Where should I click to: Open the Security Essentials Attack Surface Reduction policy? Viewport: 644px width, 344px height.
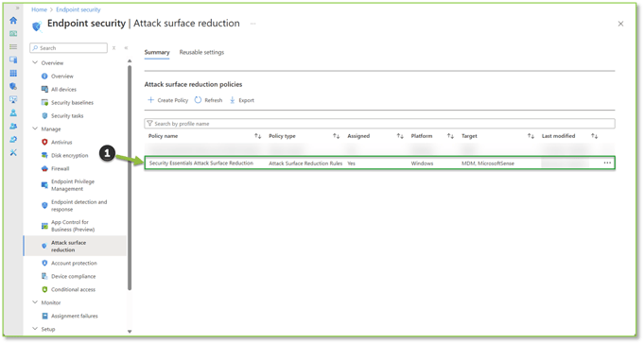point(201,163)
